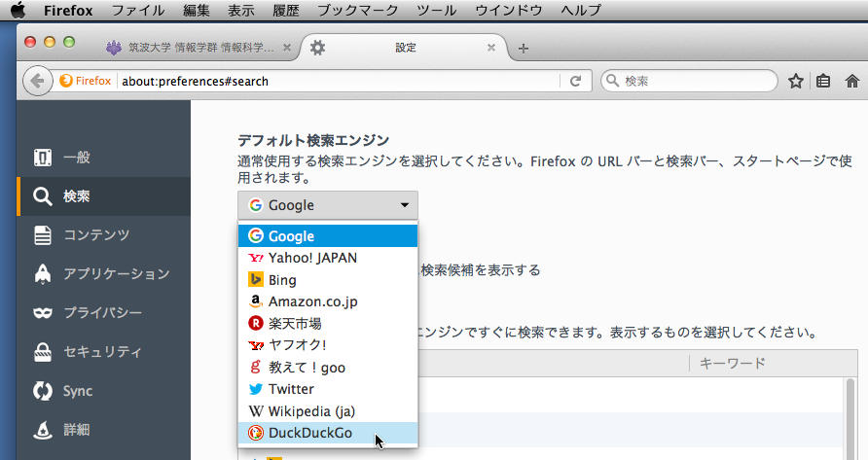Switch to the 設定 tab
This screenshot has width=868, height=460.
(x=405, y=48)
